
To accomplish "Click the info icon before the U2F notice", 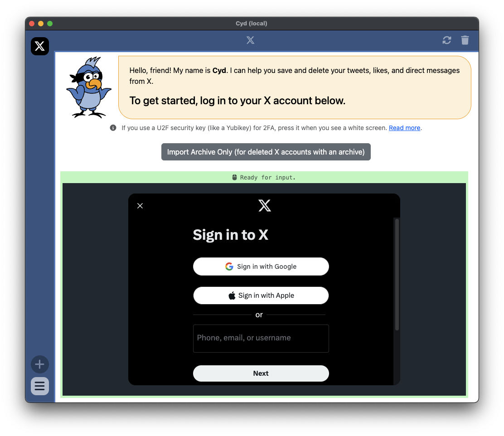I will point(113,128).
